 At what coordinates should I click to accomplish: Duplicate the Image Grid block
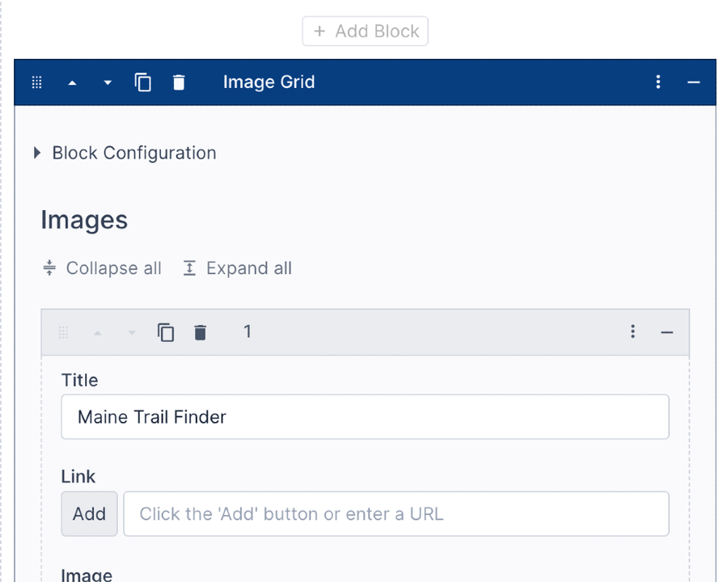point(143,82)
